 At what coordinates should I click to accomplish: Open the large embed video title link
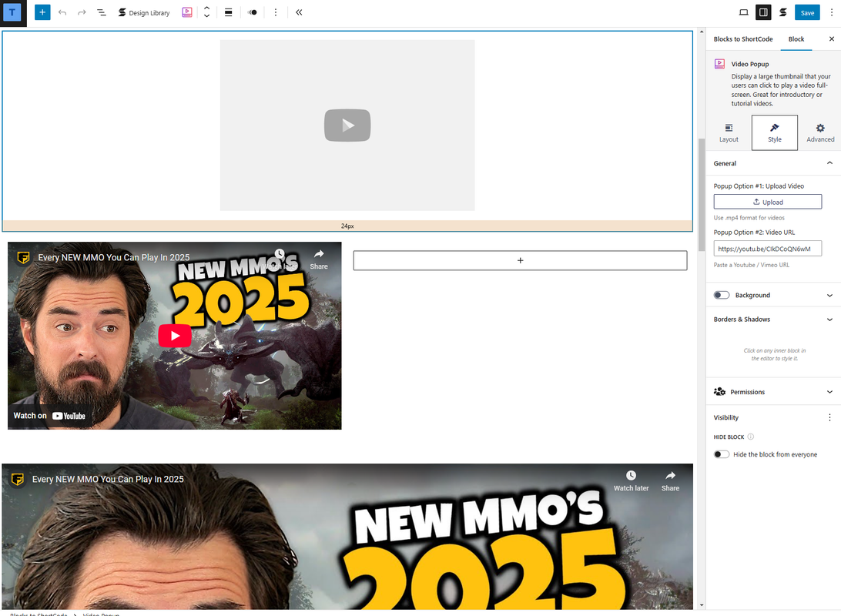click(x=108, y=479)
